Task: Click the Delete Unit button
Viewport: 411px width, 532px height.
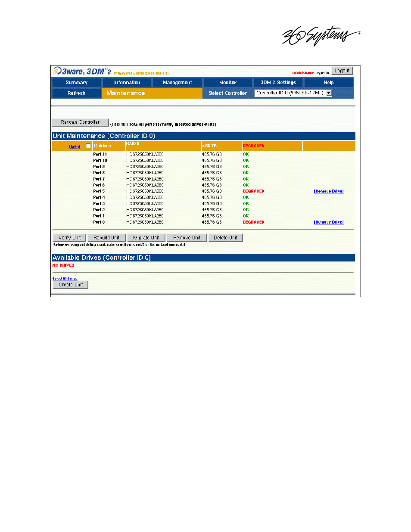Action: (226, 238)
